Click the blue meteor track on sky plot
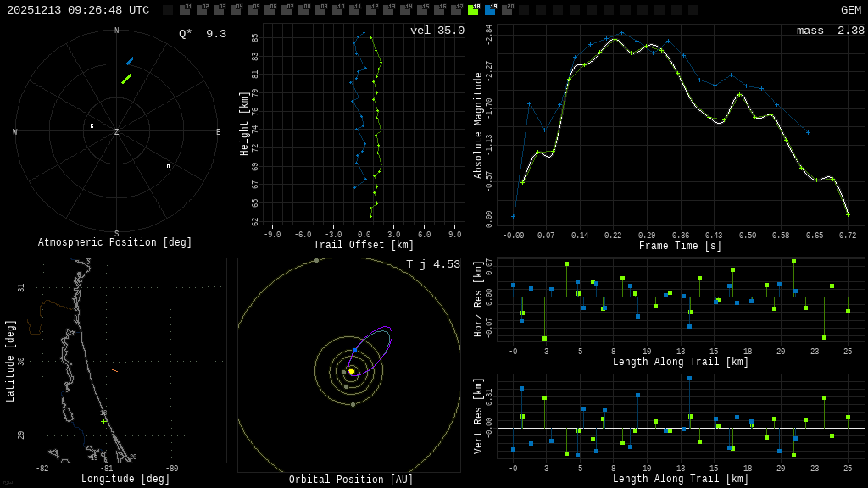The width and height of the screenshot is (868, 488). click(130, 61)
